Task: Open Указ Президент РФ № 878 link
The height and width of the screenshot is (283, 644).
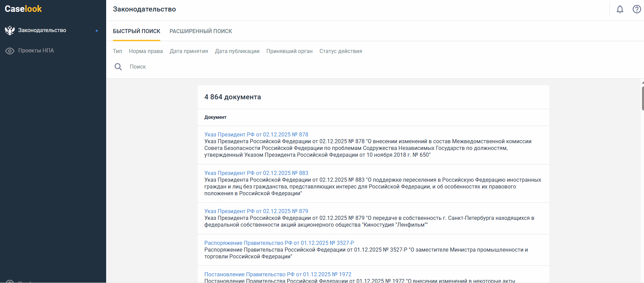Action: tap(256, 134)
